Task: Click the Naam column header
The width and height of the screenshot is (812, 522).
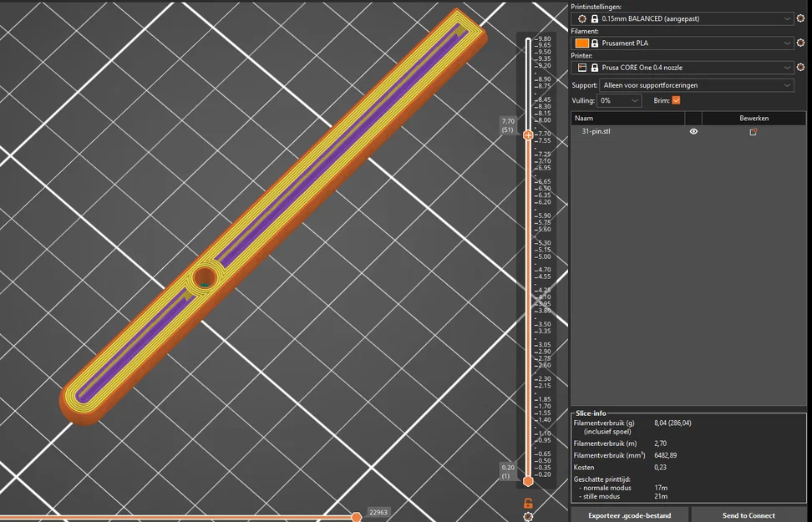Action: pyautogui.click(x=627, y=118)
